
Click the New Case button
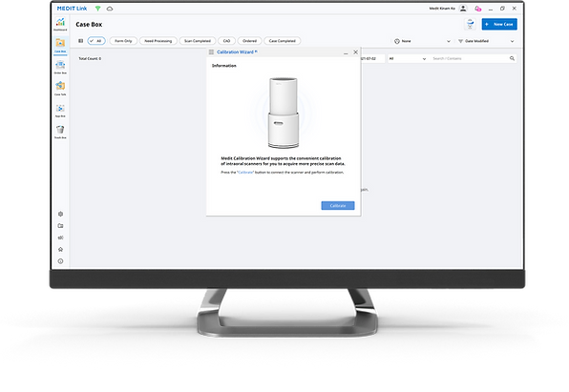click(499, 24)
